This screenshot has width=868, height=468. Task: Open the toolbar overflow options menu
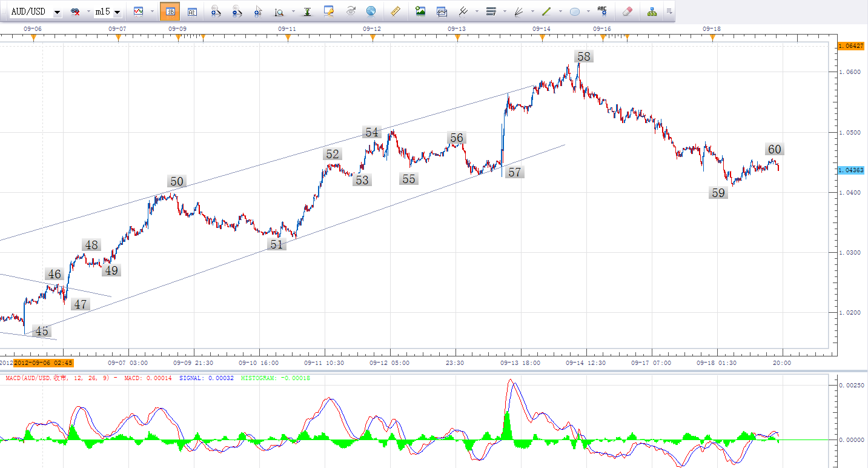669,12
